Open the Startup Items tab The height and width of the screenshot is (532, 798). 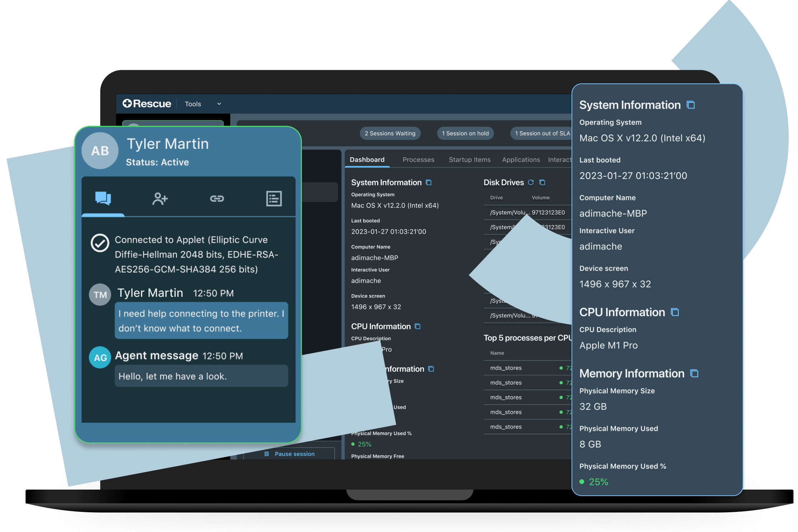point(469,160)
